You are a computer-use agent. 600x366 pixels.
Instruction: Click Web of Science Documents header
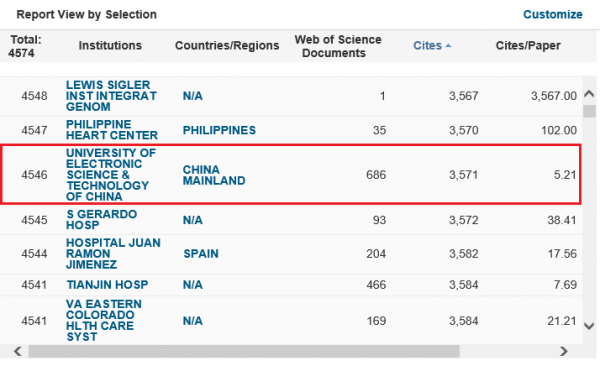tap(338, 46)
